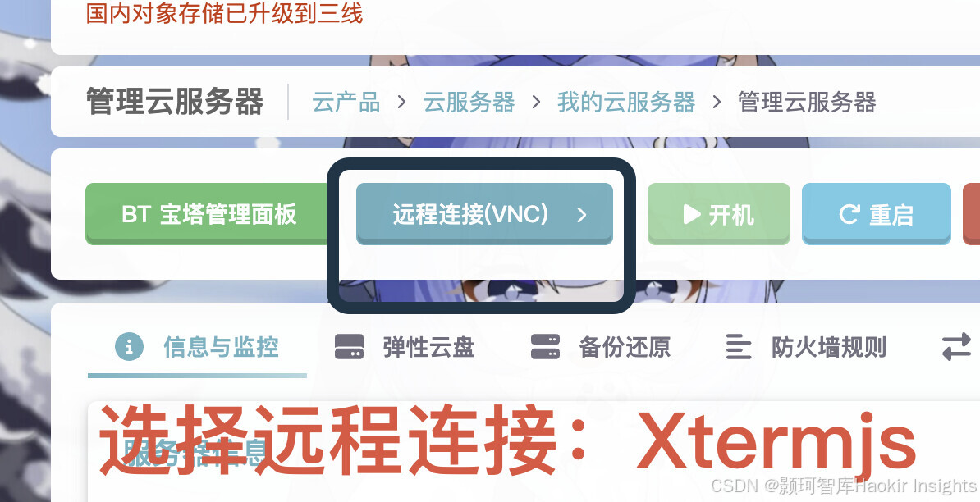Click the circular refresh icon on 重启

(x=849, y=214)
